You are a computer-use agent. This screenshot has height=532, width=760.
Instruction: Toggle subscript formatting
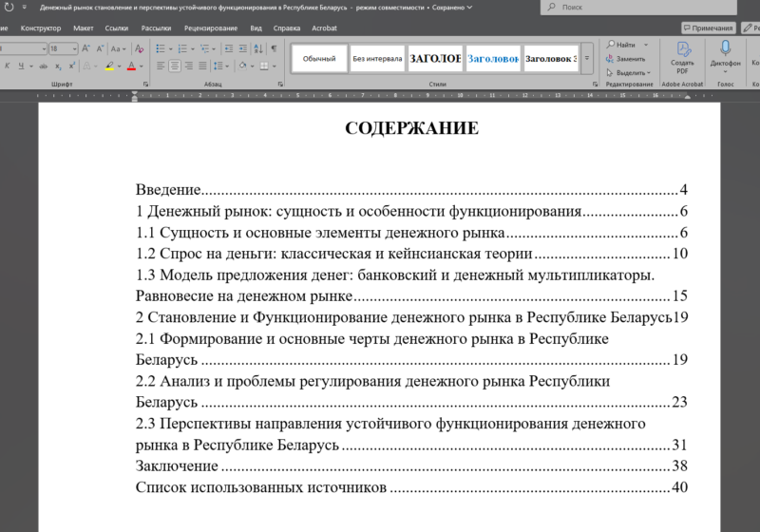click(x=58, y=66)
